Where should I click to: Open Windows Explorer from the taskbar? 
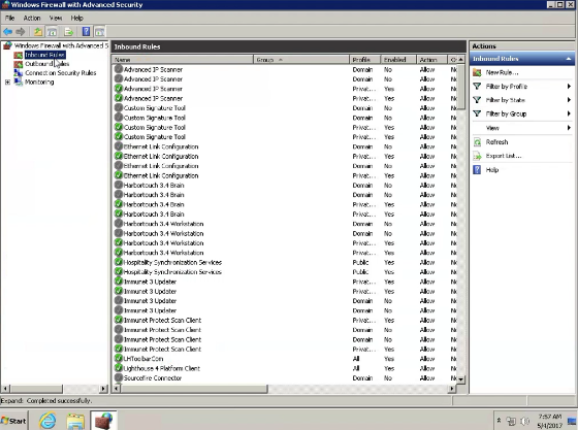(x=76, y=420)
